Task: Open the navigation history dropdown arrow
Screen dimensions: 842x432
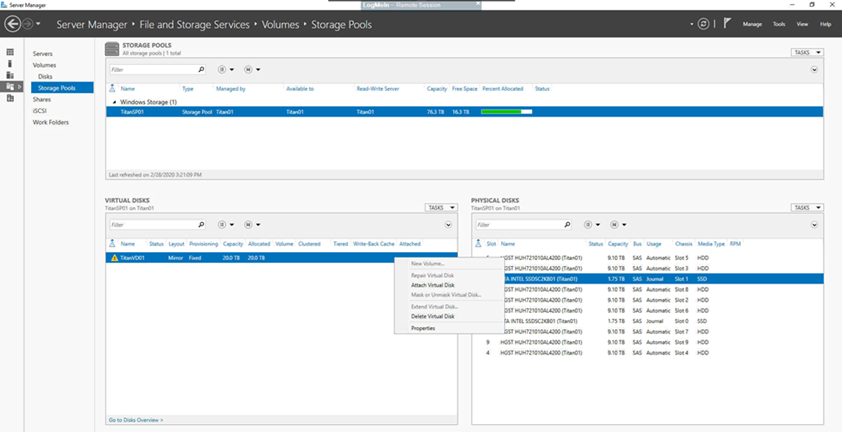Action: coord(39,24)
